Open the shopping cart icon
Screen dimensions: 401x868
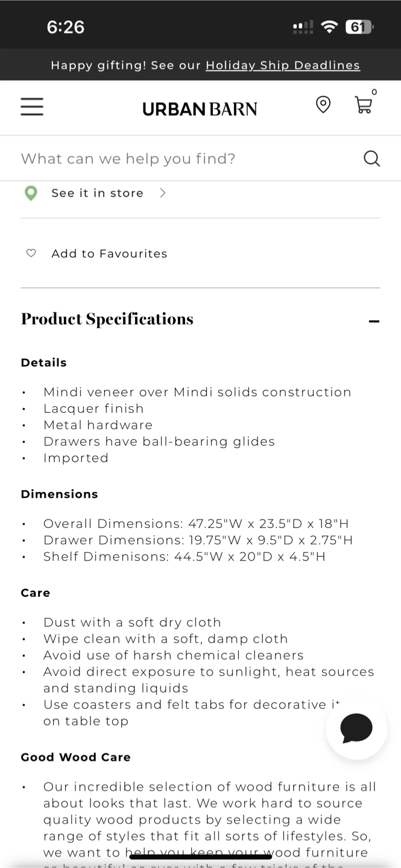[363, 105]
